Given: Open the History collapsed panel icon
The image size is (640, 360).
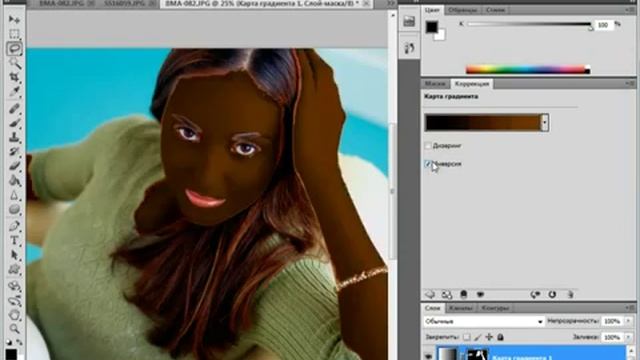Looking at the screenshot, I should point(409,48).
